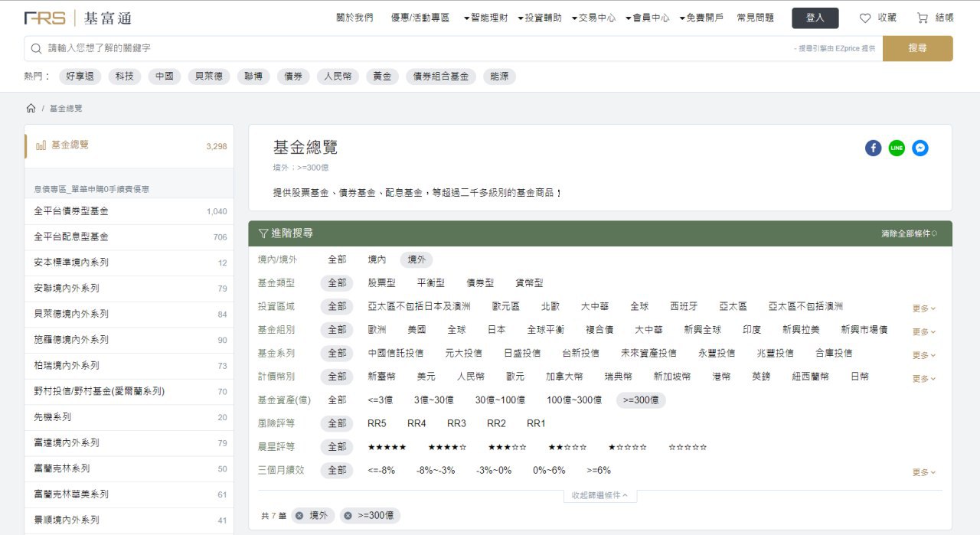980x535 pixels.
Task: Open favorites with the heart icon
Action: tap(865, 18)
